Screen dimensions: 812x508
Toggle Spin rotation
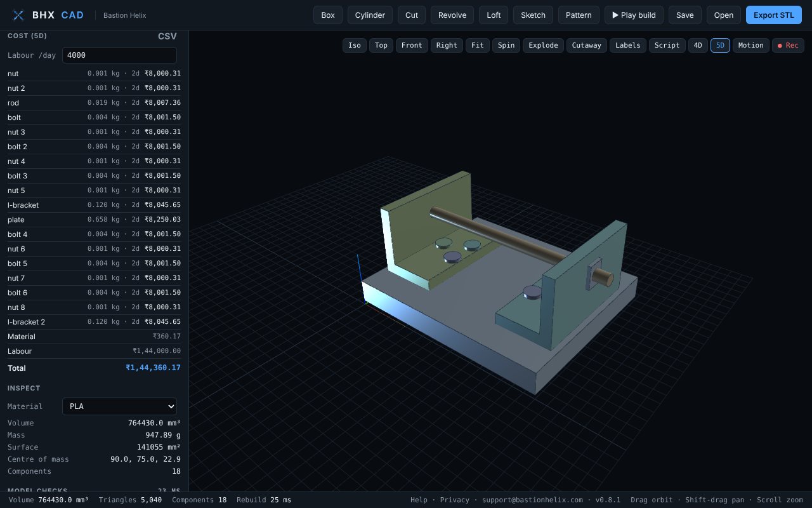(x=506, y=45)
